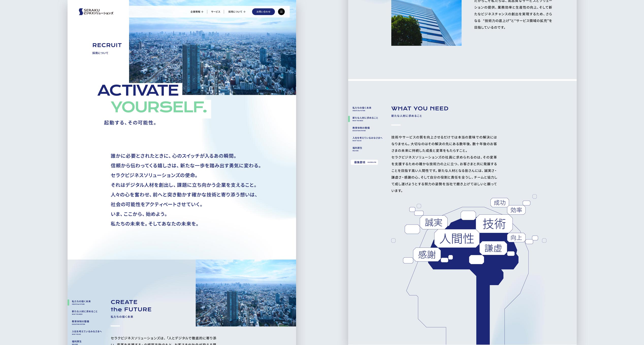Open 入社を考えているみなさまへ in left sidebar
The image size is (644, 345).
pyautogui.click(x=87, y=332)
